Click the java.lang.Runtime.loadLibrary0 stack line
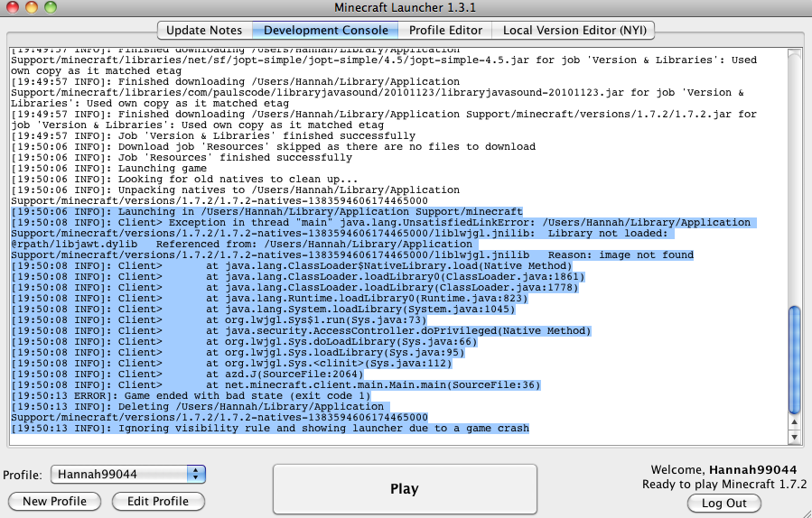 tap(270, 298)
